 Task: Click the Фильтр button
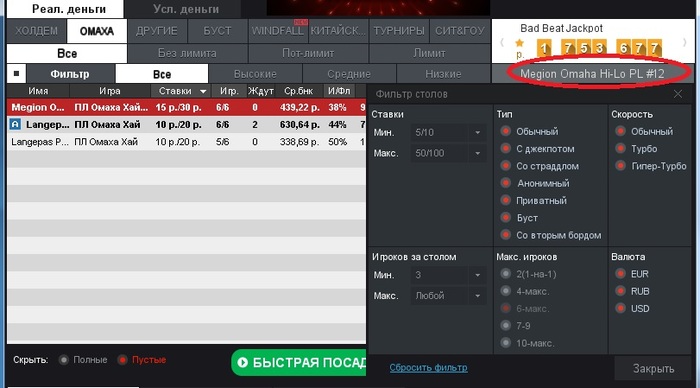pos(70,74)
